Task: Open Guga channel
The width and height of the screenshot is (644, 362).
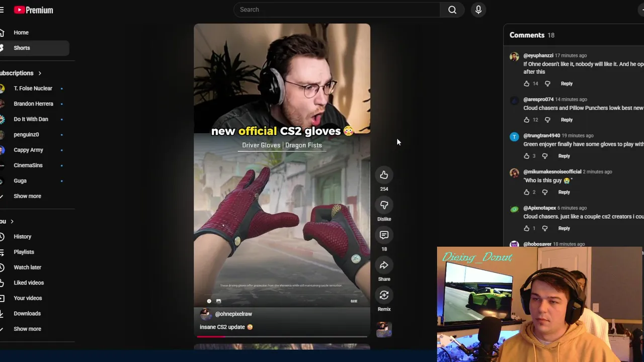Action: pyautogui.click(x=20, y=180)
